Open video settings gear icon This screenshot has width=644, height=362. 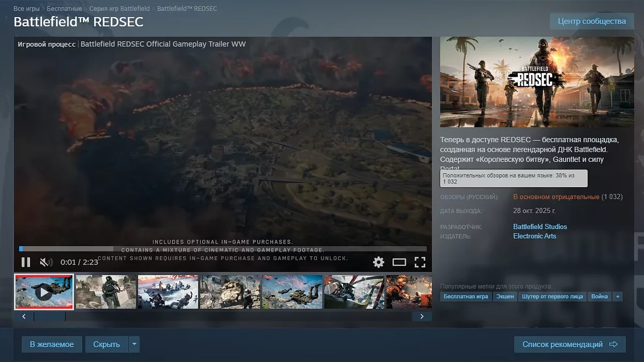coord(378,262)
